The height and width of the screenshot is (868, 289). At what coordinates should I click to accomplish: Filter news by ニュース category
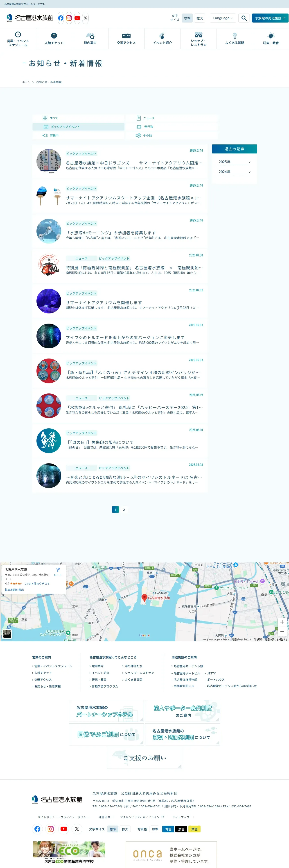172,118
